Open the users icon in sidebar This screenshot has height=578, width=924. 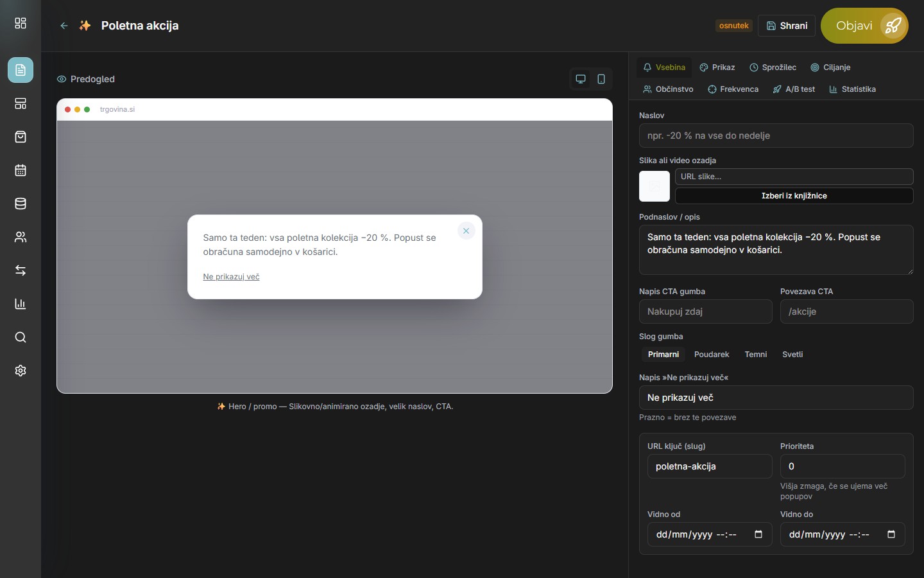pyautogui.click(x=21, y=237)
